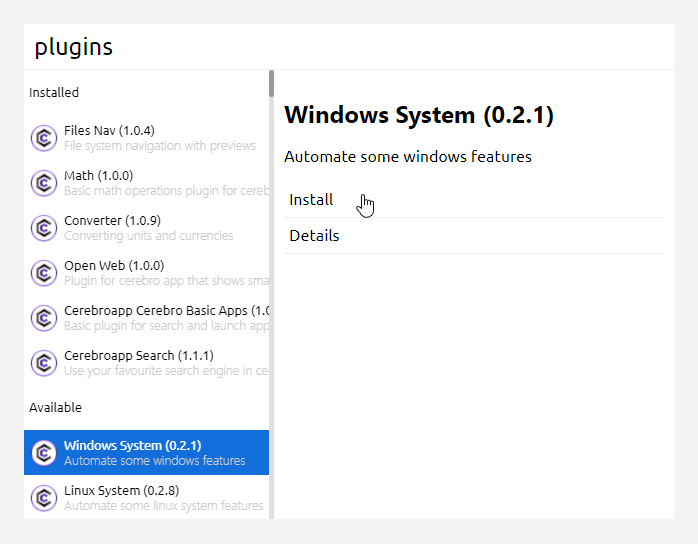Select Files Nav (1.0.4) title text
The width and height of the screenshot is (698, 544).
109,131
